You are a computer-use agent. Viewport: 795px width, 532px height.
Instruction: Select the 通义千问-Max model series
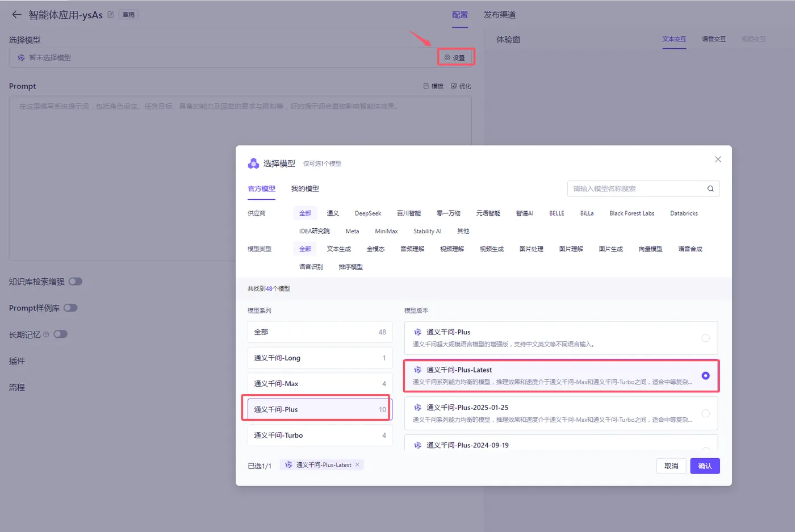[x=320, y=384]
